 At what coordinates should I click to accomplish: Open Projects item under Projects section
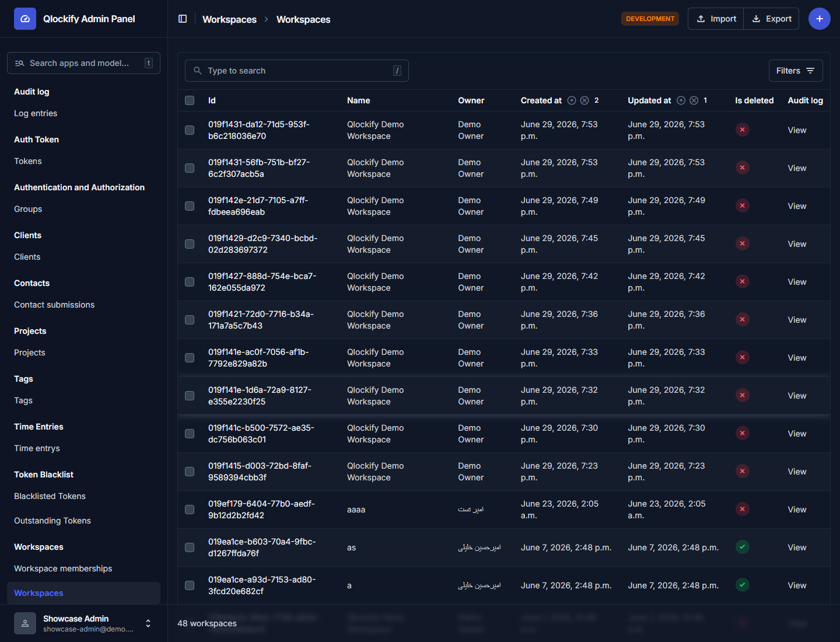click(29, 353)
